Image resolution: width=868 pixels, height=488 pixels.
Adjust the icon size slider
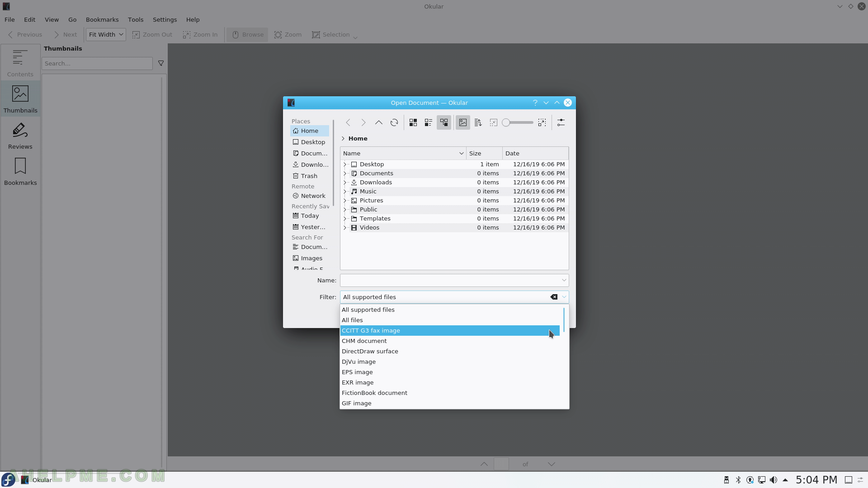pos(518,122)
